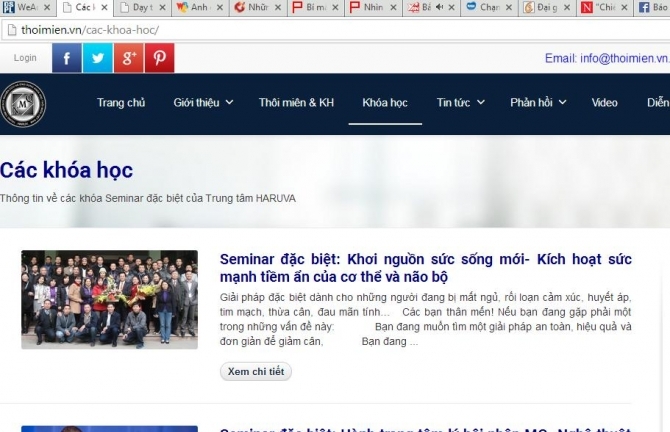Switch to the WeAr browser tab
The width and height of the screenshot is (670, 432).
[24, 8]
